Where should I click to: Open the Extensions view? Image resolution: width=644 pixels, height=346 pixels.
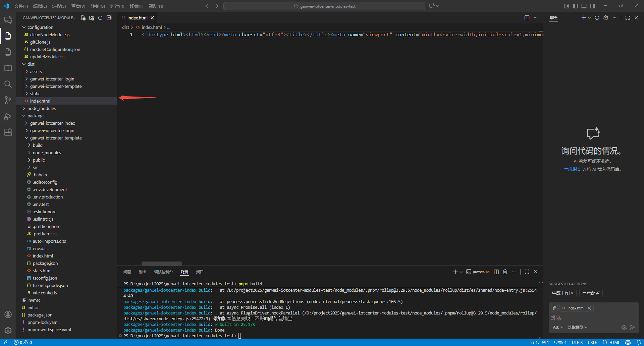click(x=8, y=132)
